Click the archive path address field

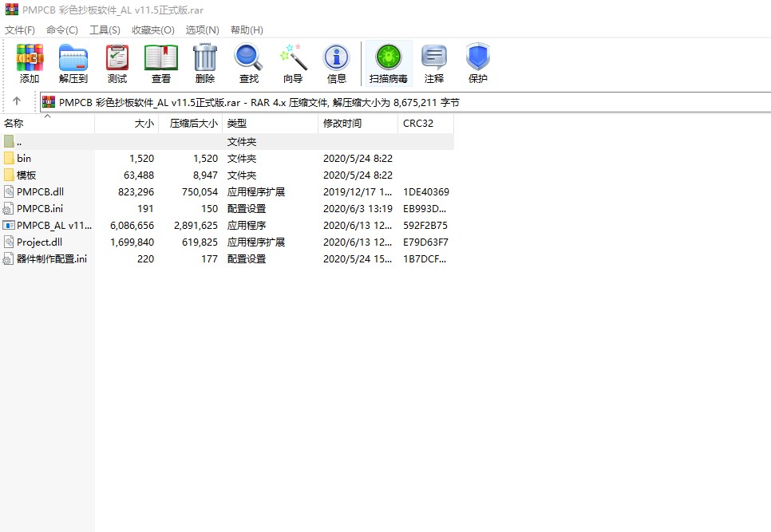(x=405, y=102)
